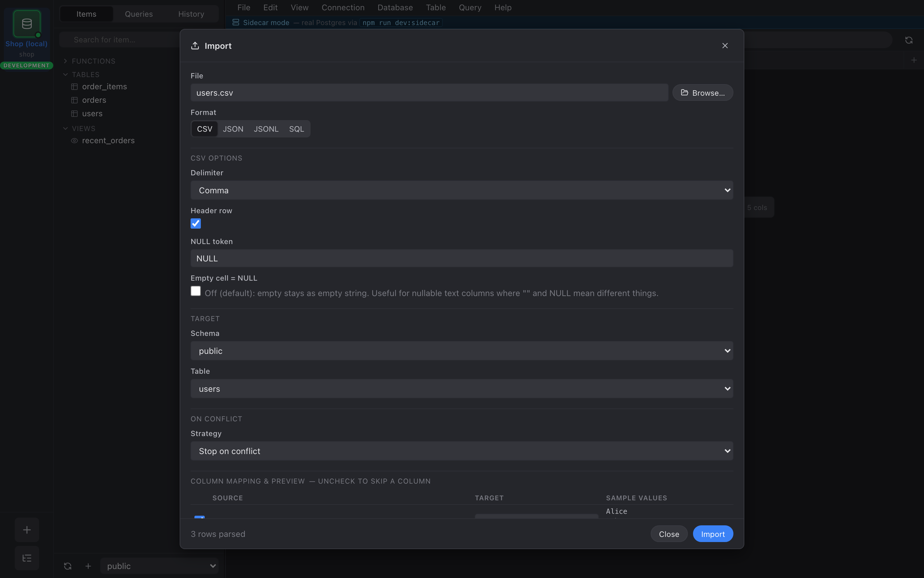
Task: Open the File menu
Action: (244, 8)
